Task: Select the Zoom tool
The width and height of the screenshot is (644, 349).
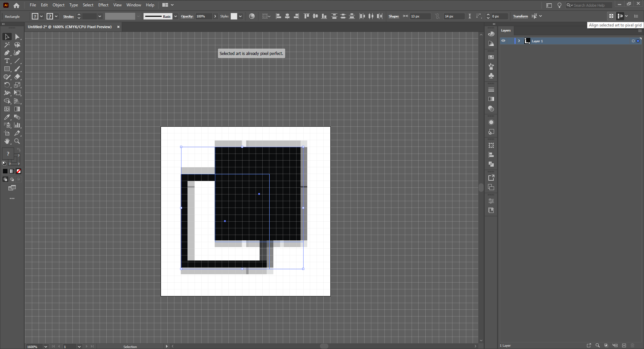Action: (x=17, y=141)
